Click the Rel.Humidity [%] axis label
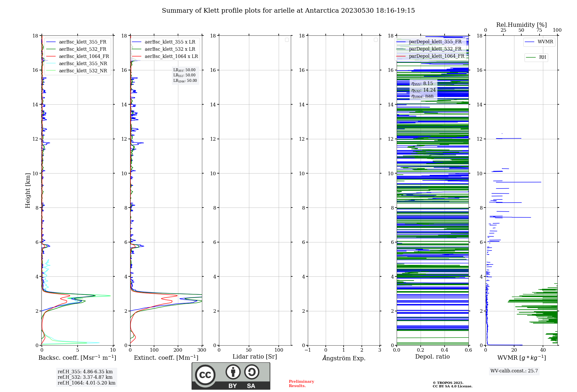Viewport: 577px width, 392px height. tap(521, 25)
